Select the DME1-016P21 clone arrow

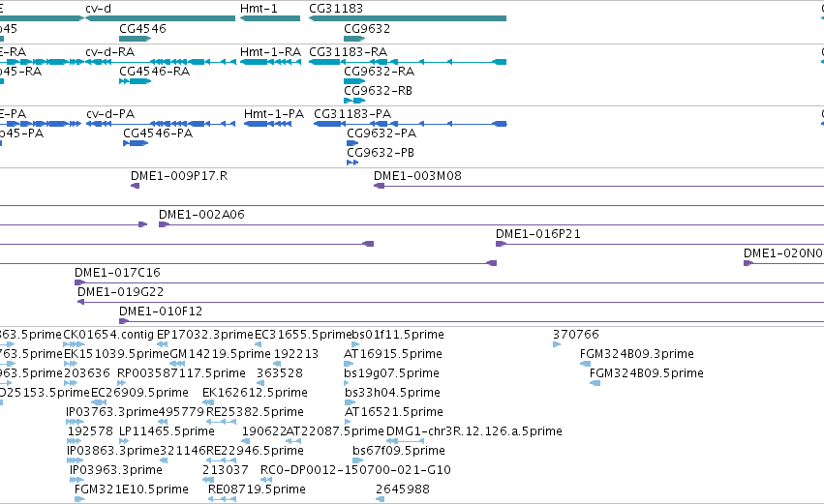coord(501,244)
